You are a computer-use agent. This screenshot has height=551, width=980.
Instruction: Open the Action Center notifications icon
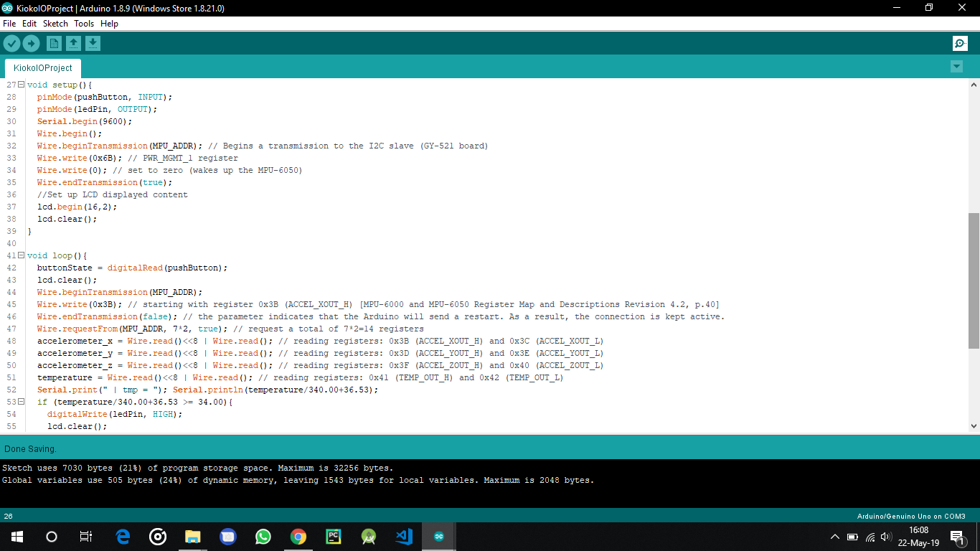[x=957, y=537]
